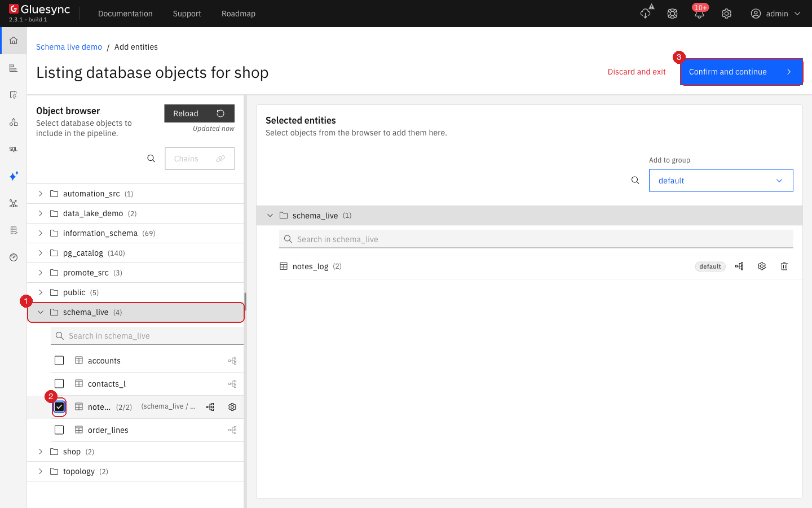The height and width of the screenshot is (508, 812).
Task: Open the Support menu item
Action: point(187,14)
